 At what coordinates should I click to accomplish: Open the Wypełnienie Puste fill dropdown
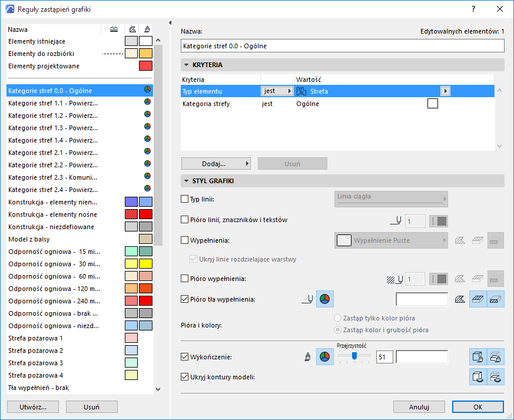pyautogui.click(x=391, y=240)
